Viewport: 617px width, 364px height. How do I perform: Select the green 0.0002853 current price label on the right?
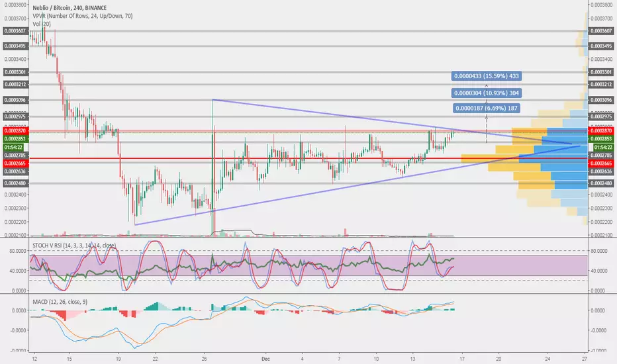[x=602, y=139]
